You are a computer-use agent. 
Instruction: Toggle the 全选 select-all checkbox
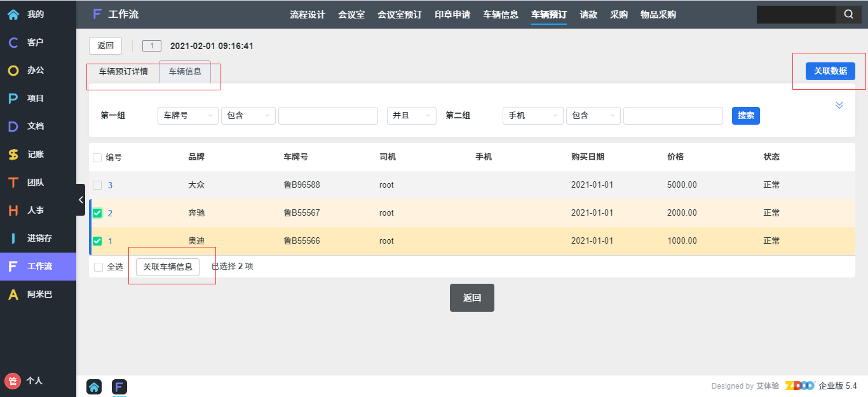[98, 267]
